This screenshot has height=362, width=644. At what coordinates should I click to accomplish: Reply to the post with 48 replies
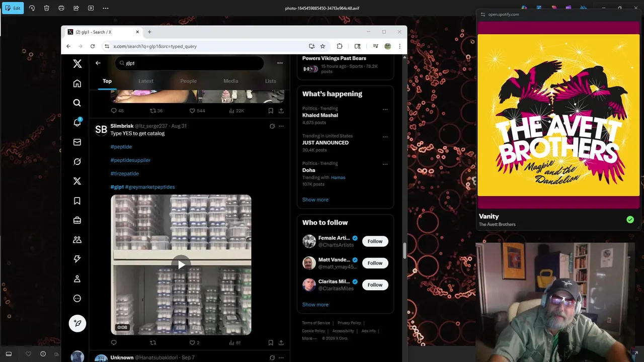[x=117, y=111]
